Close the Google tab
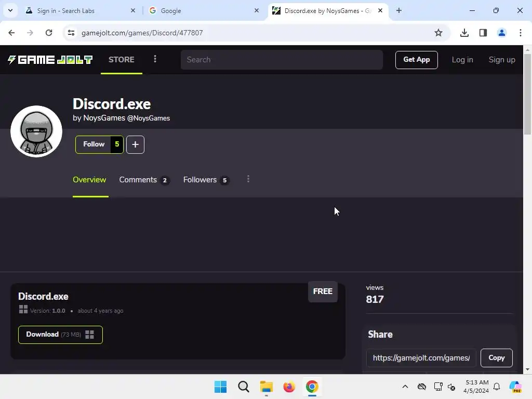The image size is (532, 399). [257, 11]
